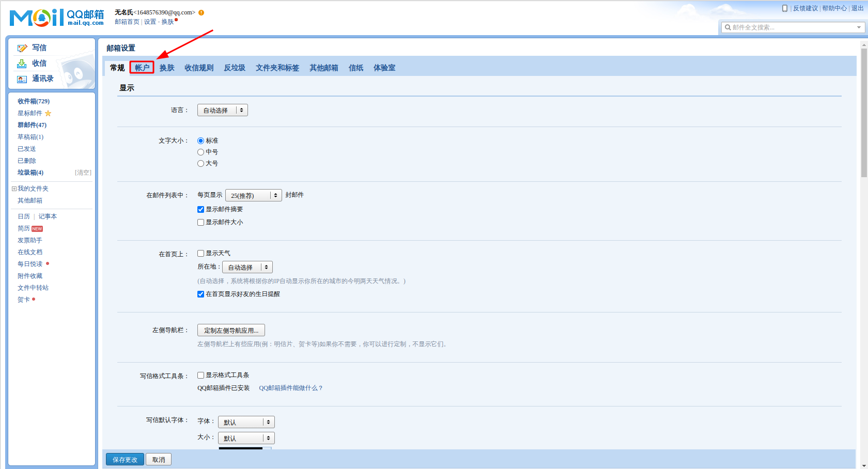Image resolution: width=868 pixels, height=469 pixels.
Task: Click the magnifier icon in the search box
Action: (727, 27)
